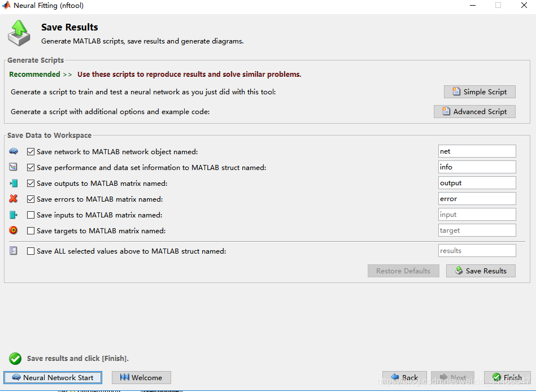Enable the Save inputs to MATLAB matrix checkbox
The image size is (536, 392).
click(x=31, y=215)
